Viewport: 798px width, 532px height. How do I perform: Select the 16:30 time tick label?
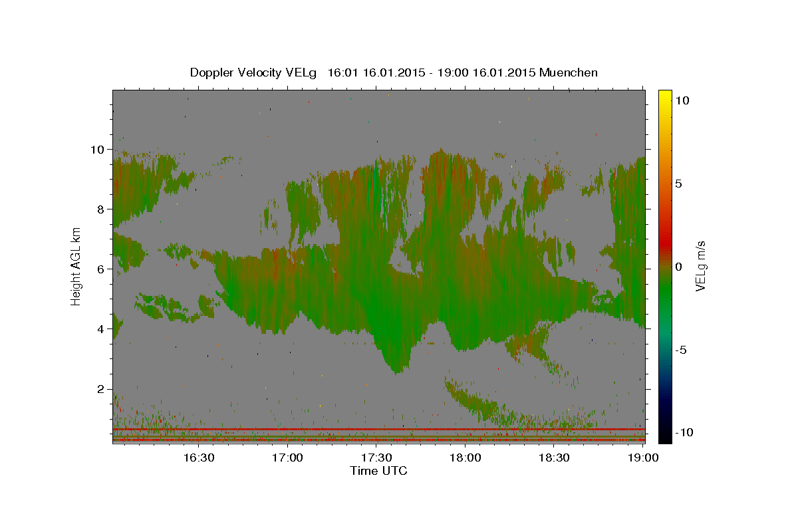198,458
